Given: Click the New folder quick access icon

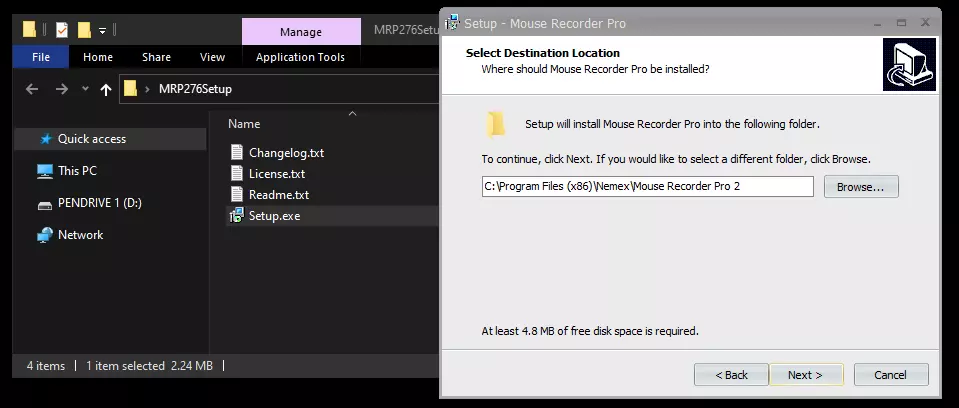Looking at the screenshot, I should [x=84, y=29].
